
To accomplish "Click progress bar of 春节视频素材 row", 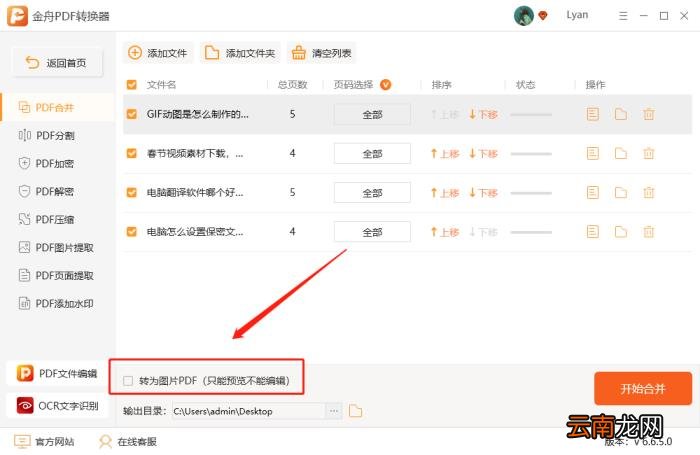I will pyautogui.click(x=531, y=154).
